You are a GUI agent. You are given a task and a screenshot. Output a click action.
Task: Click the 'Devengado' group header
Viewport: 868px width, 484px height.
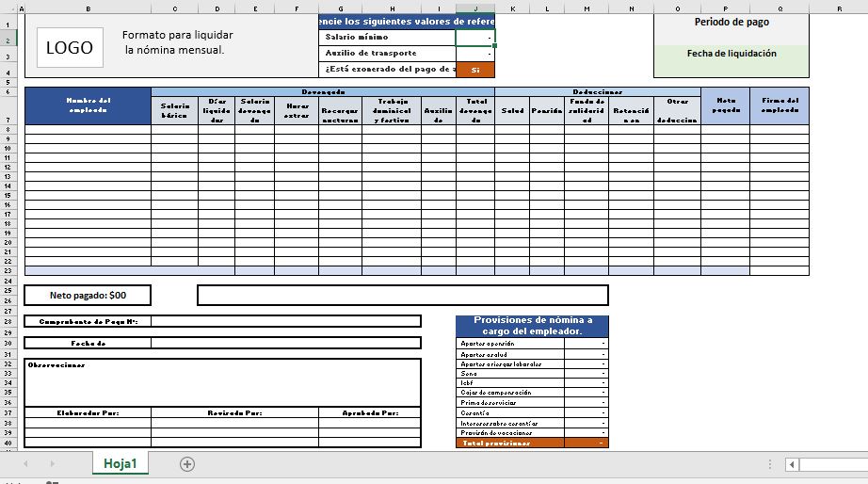[323, 92]
